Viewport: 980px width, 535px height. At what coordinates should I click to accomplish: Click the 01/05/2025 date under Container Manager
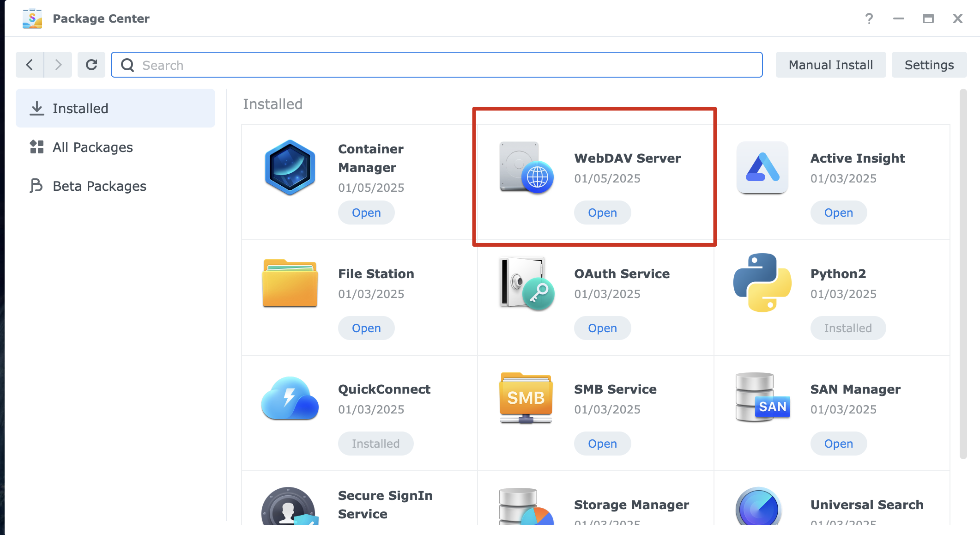tap(371, 188)
